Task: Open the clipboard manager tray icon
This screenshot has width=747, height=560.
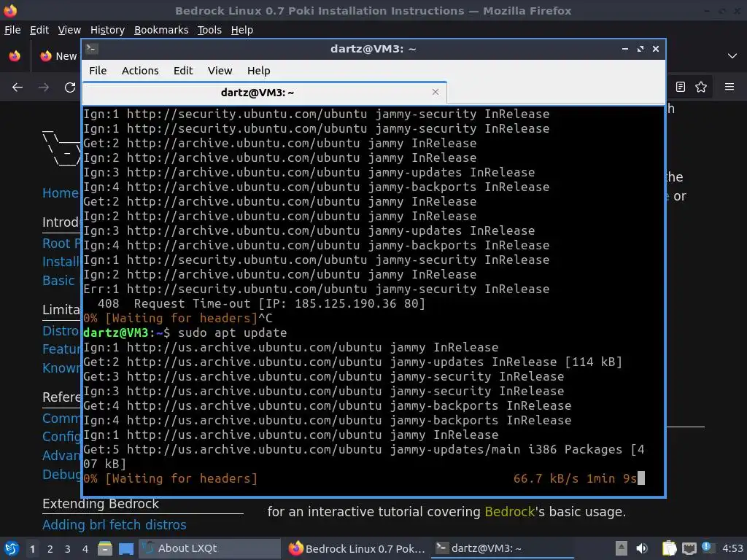Action: [x=669, y=548]
